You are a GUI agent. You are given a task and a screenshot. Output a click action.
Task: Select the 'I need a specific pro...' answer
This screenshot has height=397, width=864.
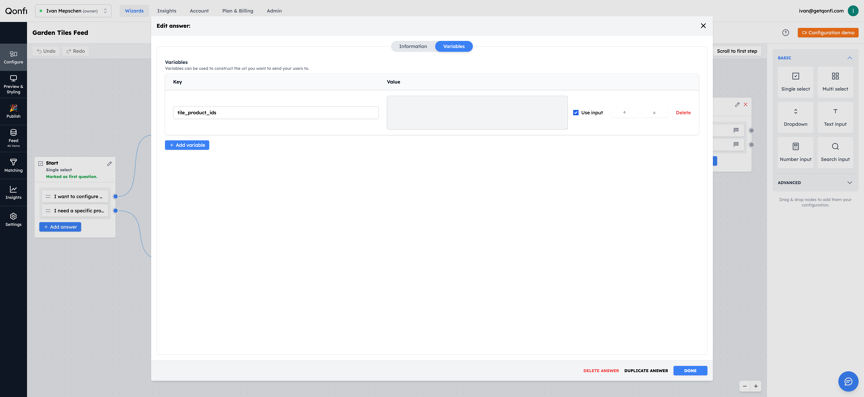tap(75, 211)
